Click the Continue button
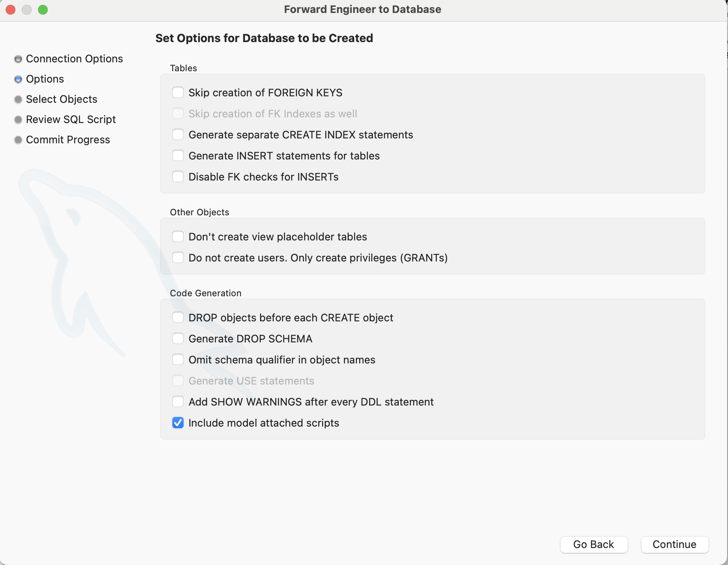This screenshot has width=728, height=565. click(x=675, y=544)
